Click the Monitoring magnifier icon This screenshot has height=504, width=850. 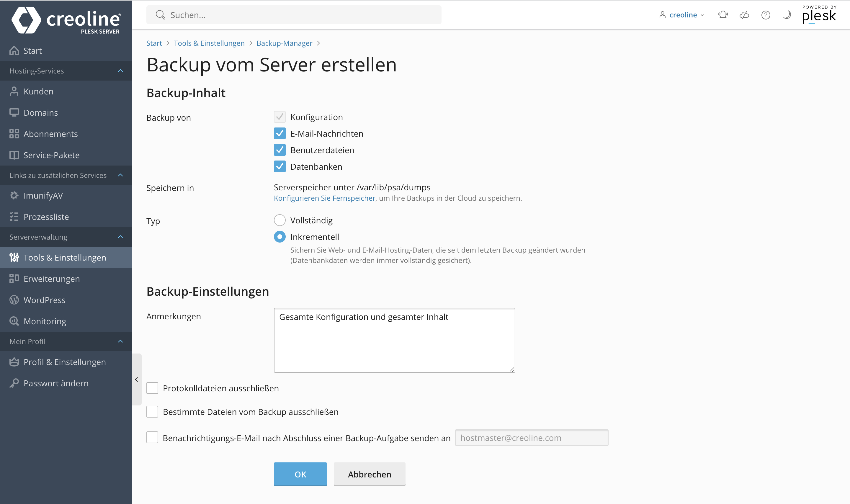[x=14, y=321]
